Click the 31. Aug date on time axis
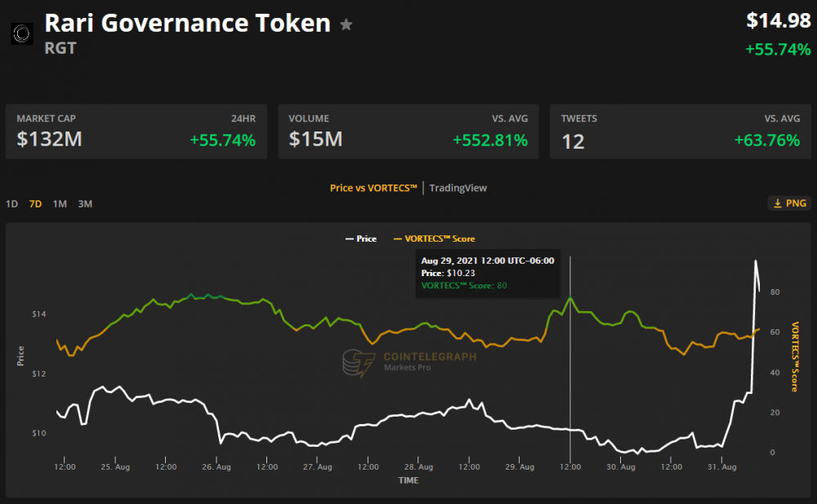 click(x=721, y=467)
